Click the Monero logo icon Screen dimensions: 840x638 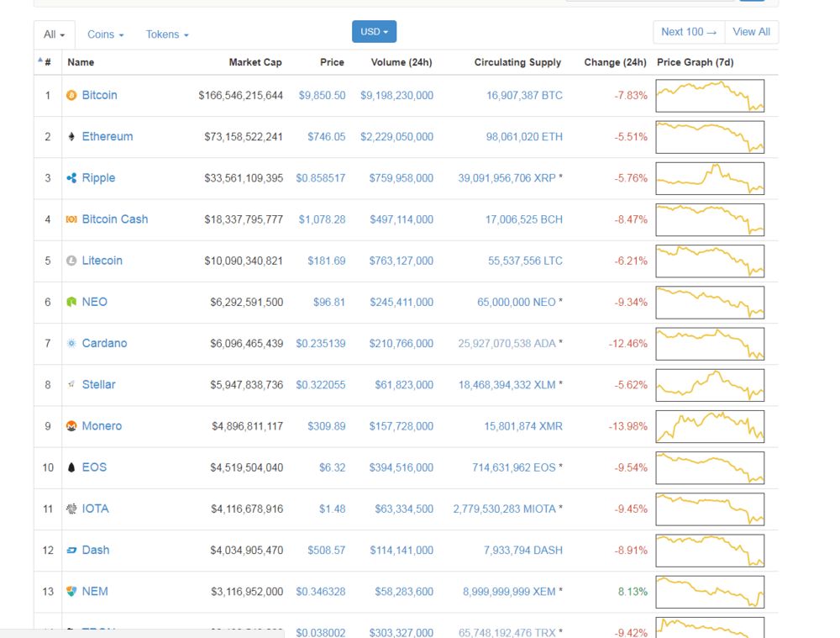(x=71, y=426)
